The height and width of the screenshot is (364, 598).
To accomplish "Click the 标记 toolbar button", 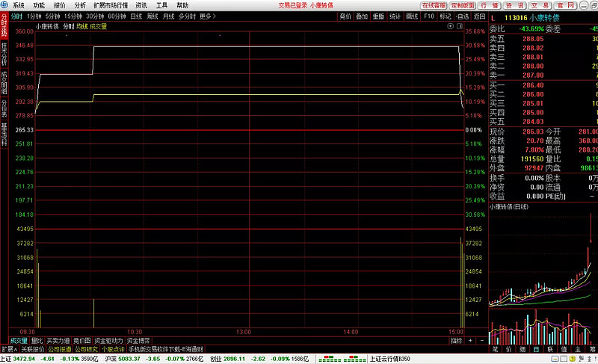I will click(446, 16).
